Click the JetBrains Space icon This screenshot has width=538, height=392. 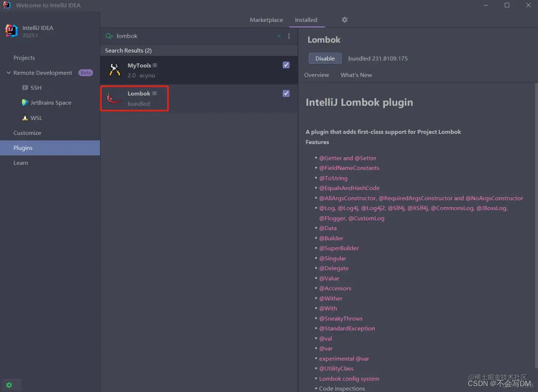click(25, 103)
